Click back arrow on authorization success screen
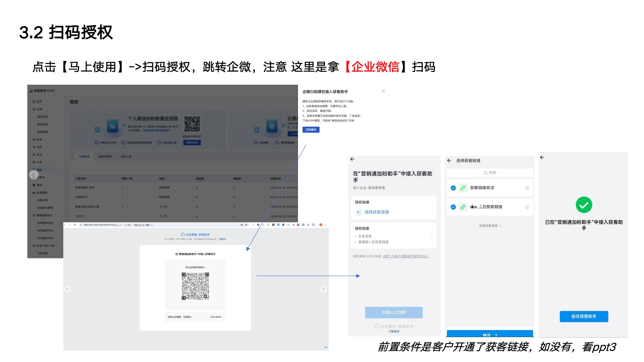The height and width of the screenshot is (362, 644). pos(542,157)
